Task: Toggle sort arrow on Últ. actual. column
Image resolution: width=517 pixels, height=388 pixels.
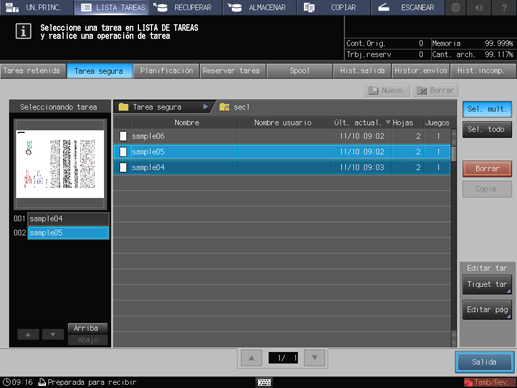Action: coord(388,122)
